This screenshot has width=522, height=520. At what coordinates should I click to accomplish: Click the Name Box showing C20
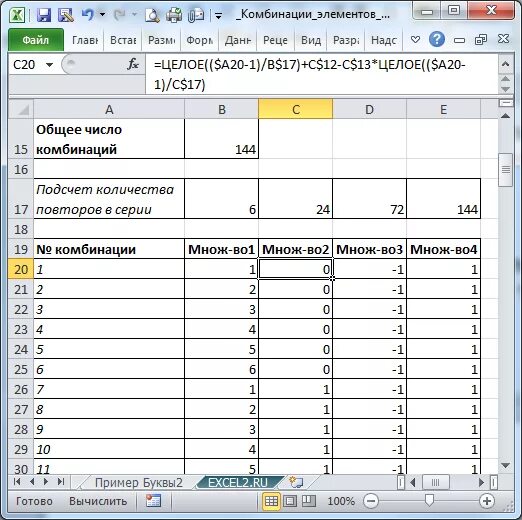pos(27,64)
